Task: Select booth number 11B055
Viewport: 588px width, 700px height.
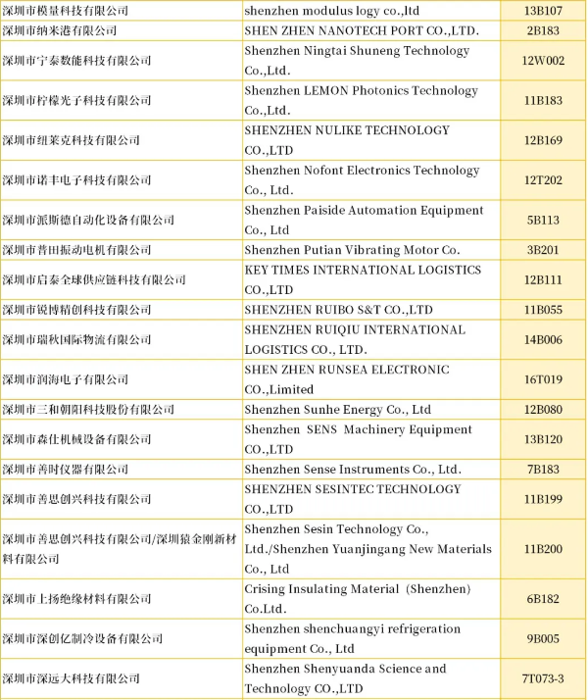Action: click(543, 310)
